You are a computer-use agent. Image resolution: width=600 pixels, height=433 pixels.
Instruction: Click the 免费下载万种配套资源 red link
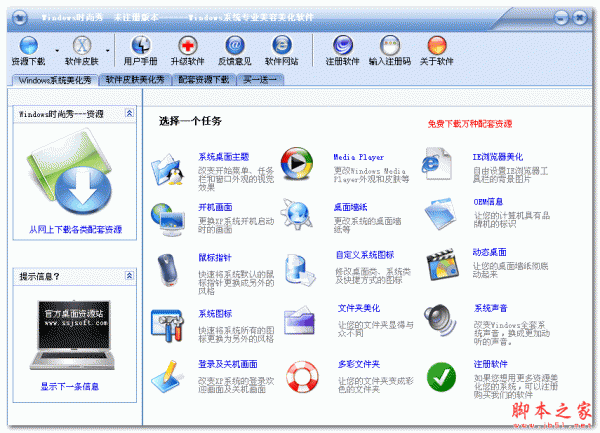470,124
